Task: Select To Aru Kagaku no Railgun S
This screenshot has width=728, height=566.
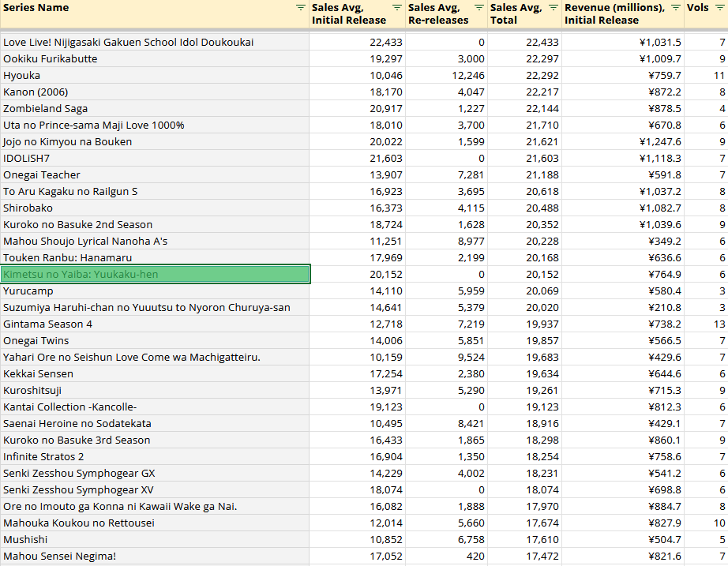Action: pos(155,191)
